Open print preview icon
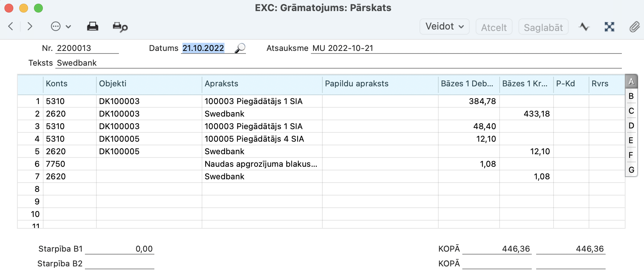 click(x=120, y=27)
